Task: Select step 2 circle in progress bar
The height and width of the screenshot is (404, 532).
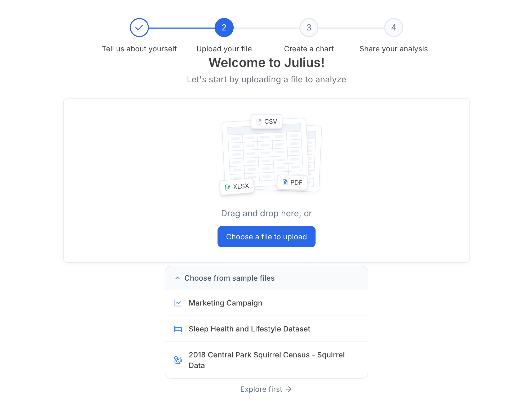Action: tap(224, 28)
